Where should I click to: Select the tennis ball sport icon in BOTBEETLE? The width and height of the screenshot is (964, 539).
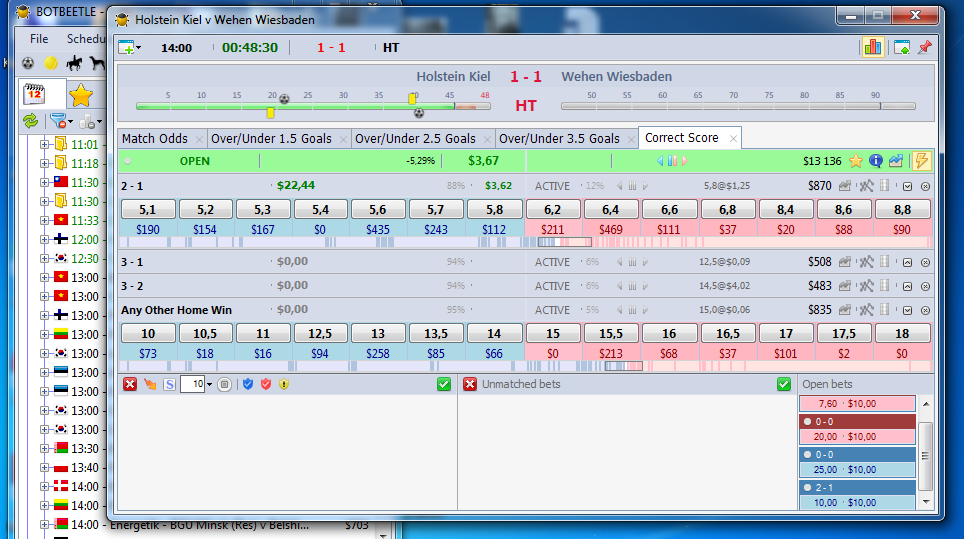pyautogui.click(x=51, y=63)
